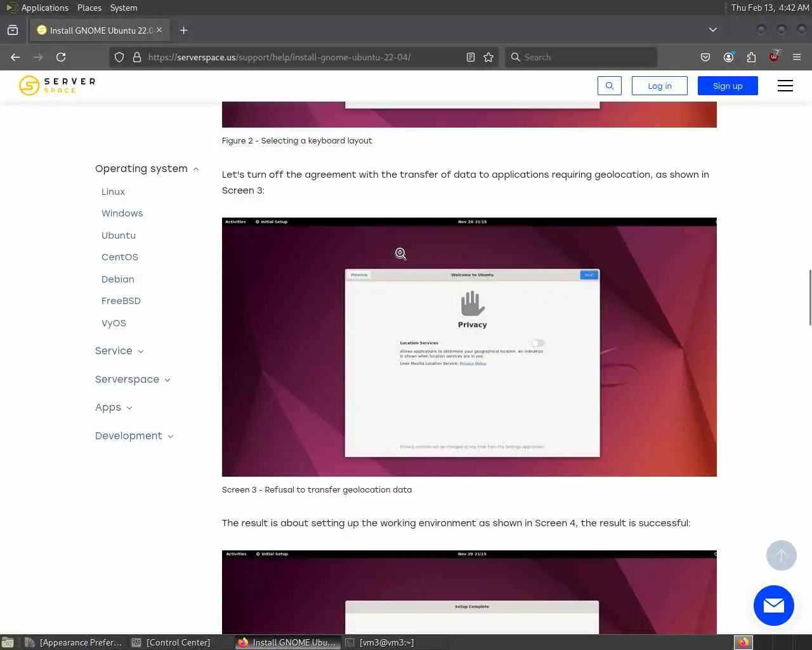Open the Windows category link
The width and height of the screenshot is (812, 650).
[122, 213]
